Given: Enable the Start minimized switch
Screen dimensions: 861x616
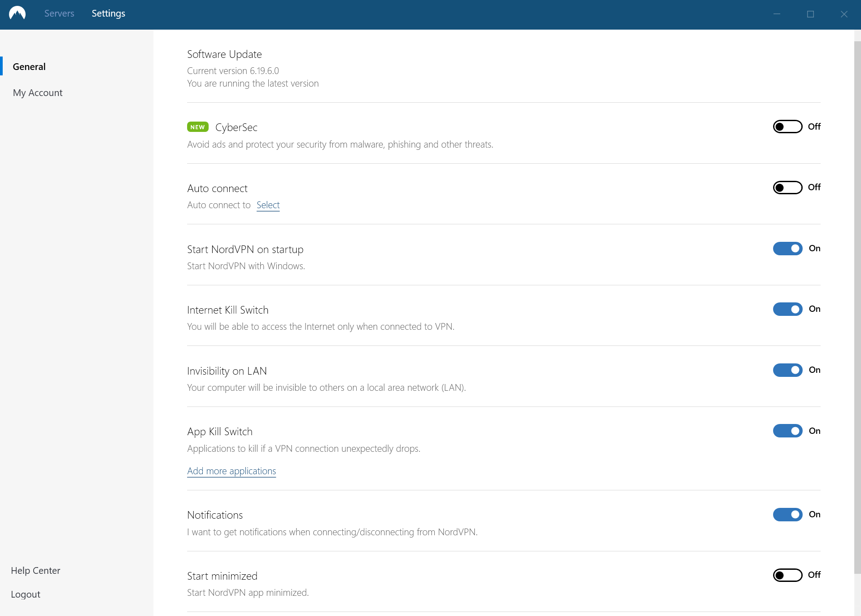Looking at the screenshot, I should (787, 575).
